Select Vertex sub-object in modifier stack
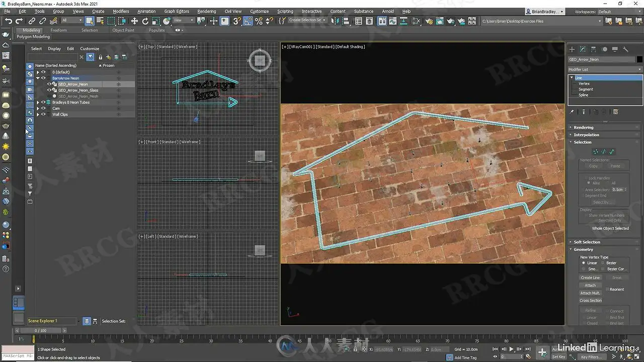 584,83
